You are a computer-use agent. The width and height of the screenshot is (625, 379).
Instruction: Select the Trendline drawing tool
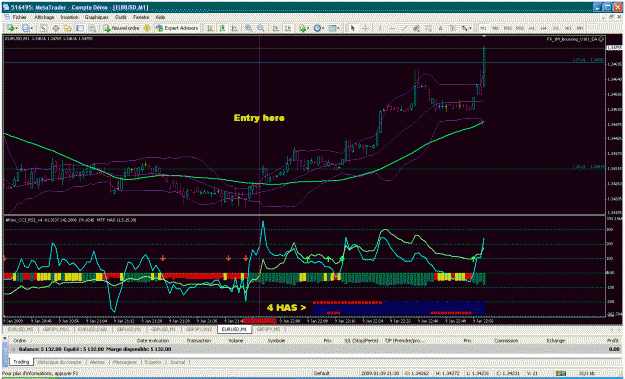tap(404, 28)
